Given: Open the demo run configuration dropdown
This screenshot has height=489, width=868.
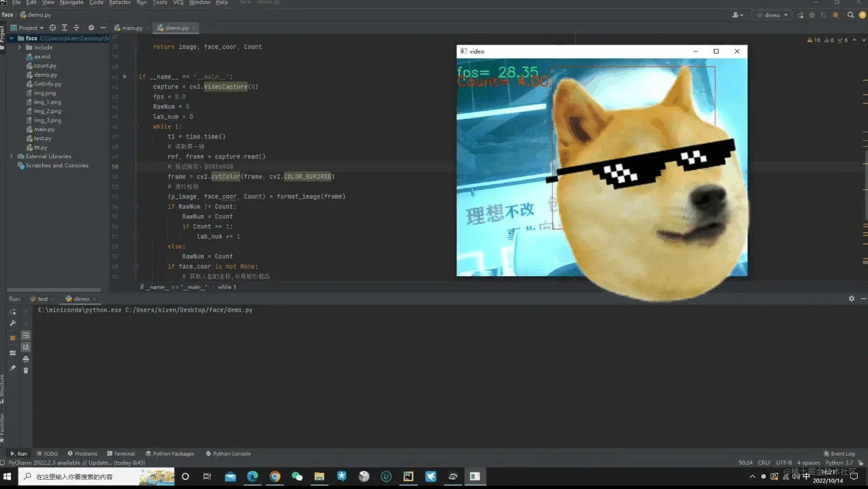Looking at the screenshot, I should point(772,15).
